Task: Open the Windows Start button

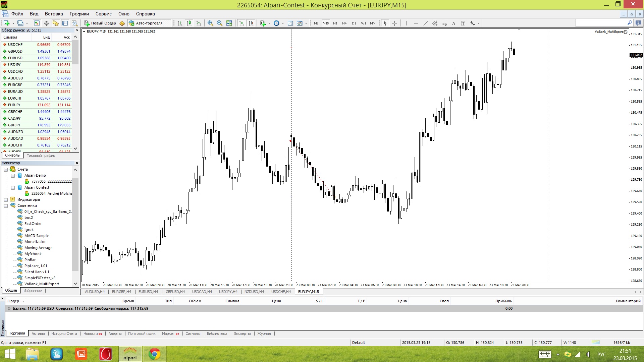Action: (10, 354)
